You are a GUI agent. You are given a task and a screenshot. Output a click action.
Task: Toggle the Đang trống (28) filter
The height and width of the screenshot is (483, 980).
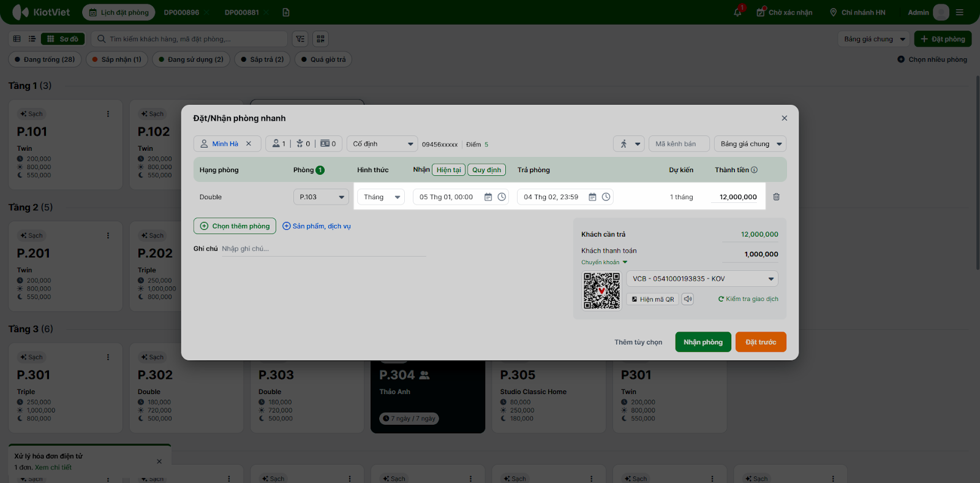tap(45, 59)
